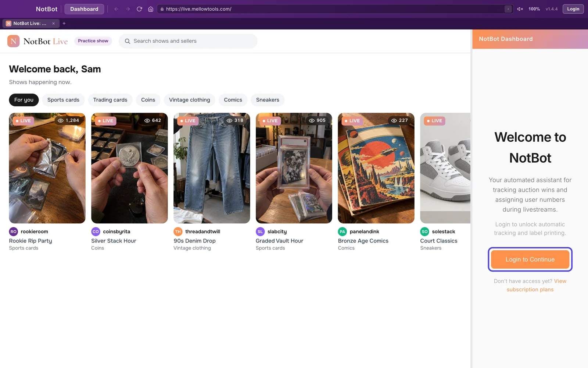Switch to the Comics category filter
The width and height of the screenshot is (588, 368).
coord(233,100)
